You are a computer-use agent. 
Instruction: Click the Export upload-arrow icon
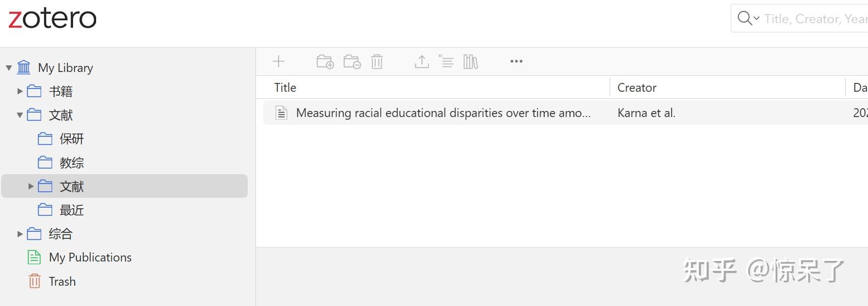click(x=421, y=62)
